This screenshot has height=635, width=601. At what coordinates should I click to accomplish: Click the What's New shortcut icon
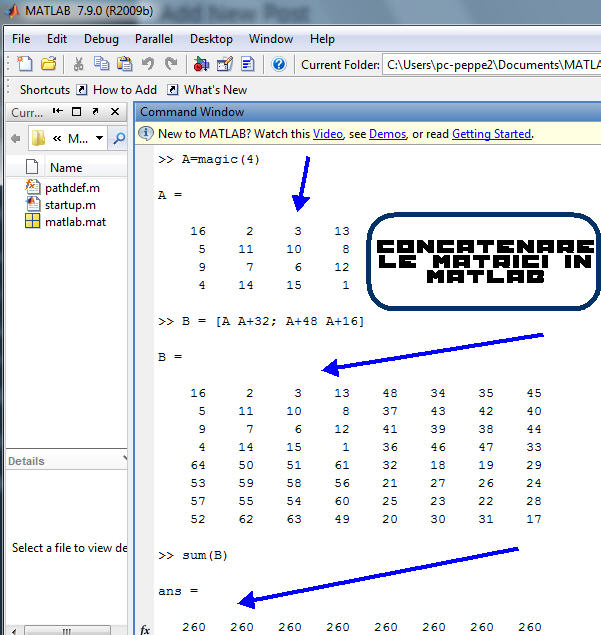pos(173,89)
